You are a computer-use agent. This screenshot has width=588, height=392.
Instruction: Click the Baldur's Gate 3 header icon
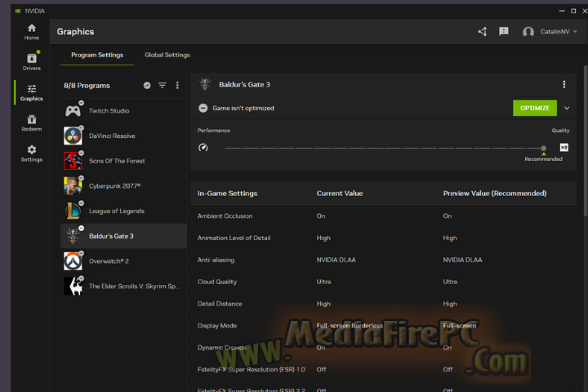(x=205, y=84)
